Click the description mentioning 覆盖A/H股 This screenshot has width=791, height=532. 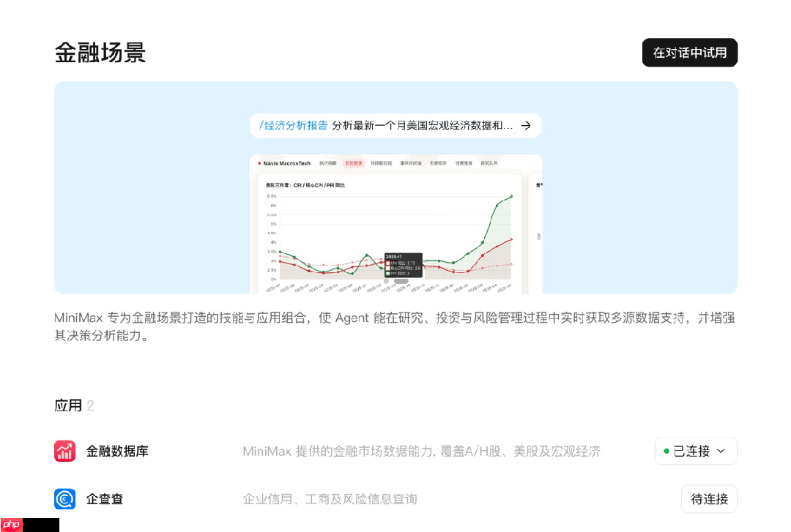pyautogui.click(x=421, y=451)
